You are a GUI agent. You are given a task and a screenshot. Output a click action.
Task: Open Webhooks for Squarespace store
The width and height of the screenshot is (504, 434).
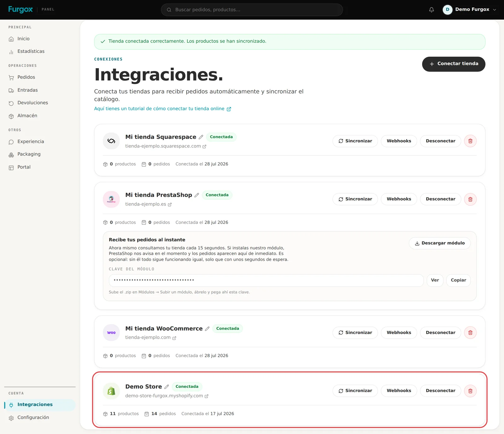(399, 141)
